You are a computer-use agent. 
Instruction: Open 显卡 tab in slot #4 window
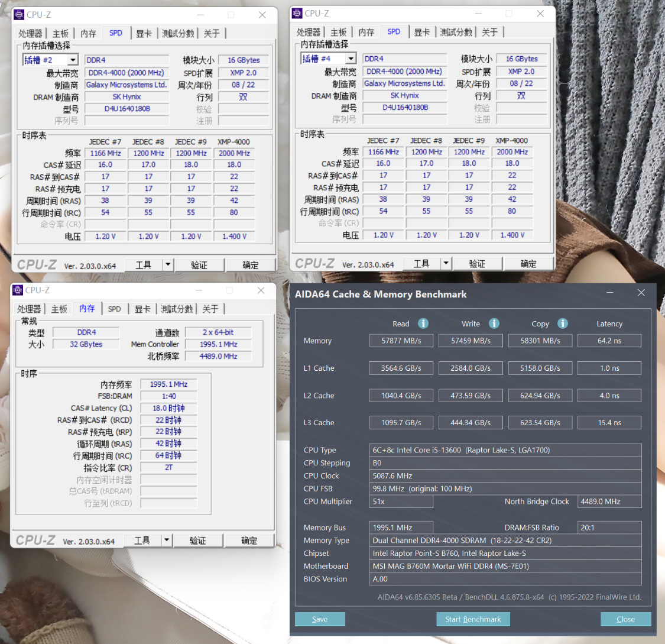coord(423,33)
